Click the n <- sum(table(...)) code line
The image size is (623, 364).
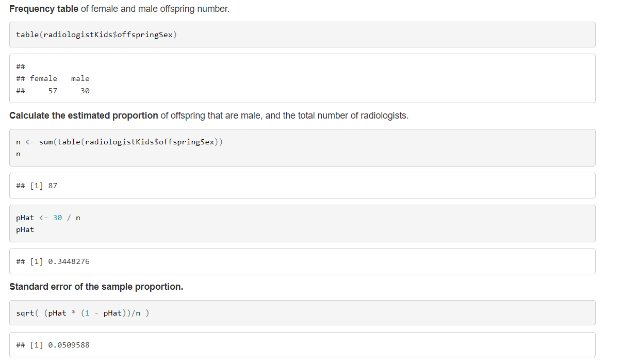tap(120, 142)
